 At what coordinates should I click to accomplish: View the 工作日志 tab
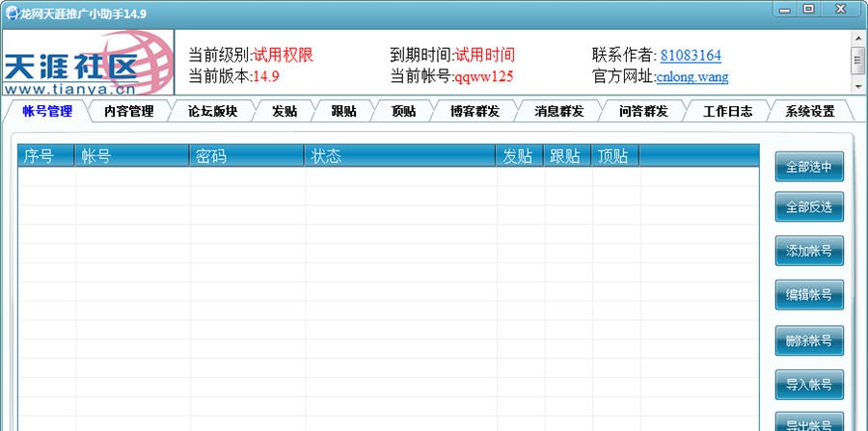[727, 111]
